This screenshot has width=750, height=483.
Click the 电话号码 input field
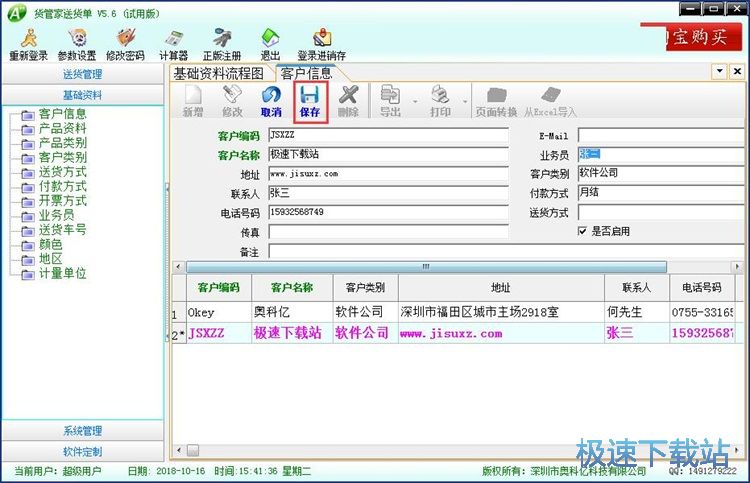click(x=388, y=212)
